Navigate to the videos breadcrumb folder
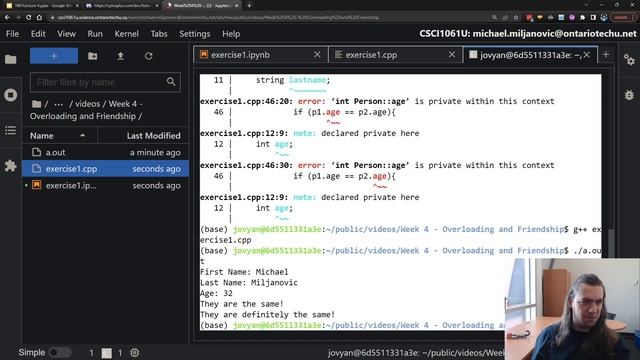This screenshot has height=360, width=640. 88,104
